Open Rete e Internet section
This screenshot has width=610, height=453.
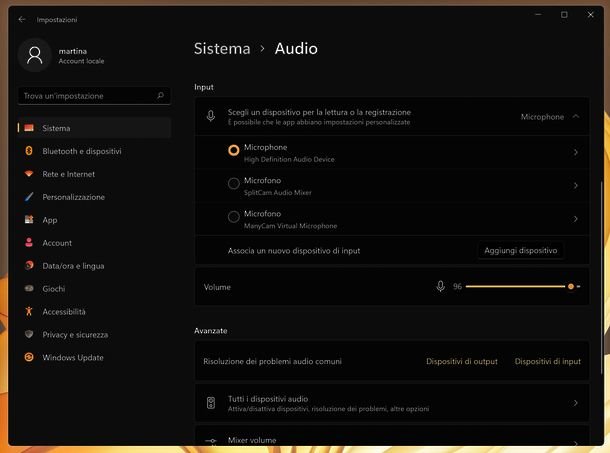point(94,174)
